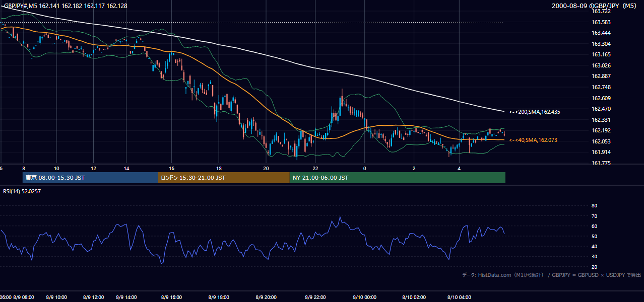The width and height of the screenshot is (644, 302).
Task: Click the 162.748 price axis value
Action: [601, 87]
